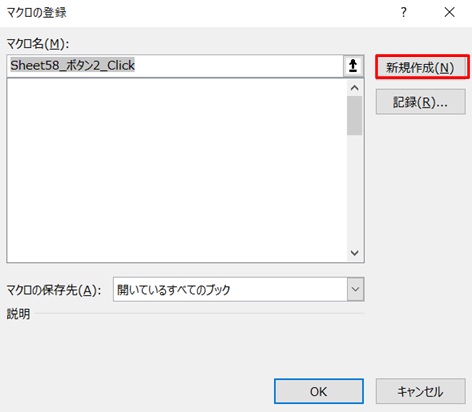Viewport: 472px width, 412px height.
Task: Click the macro list scrollbar thumb
Action: (x=355, y=116)
